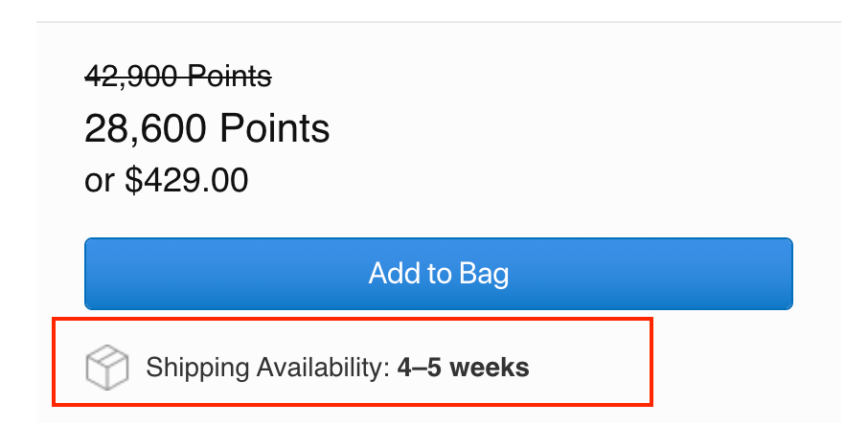The width and height of the screenshot is (868, 448).
Task: Click the struck-through word Points
Action: pos(228,76)
